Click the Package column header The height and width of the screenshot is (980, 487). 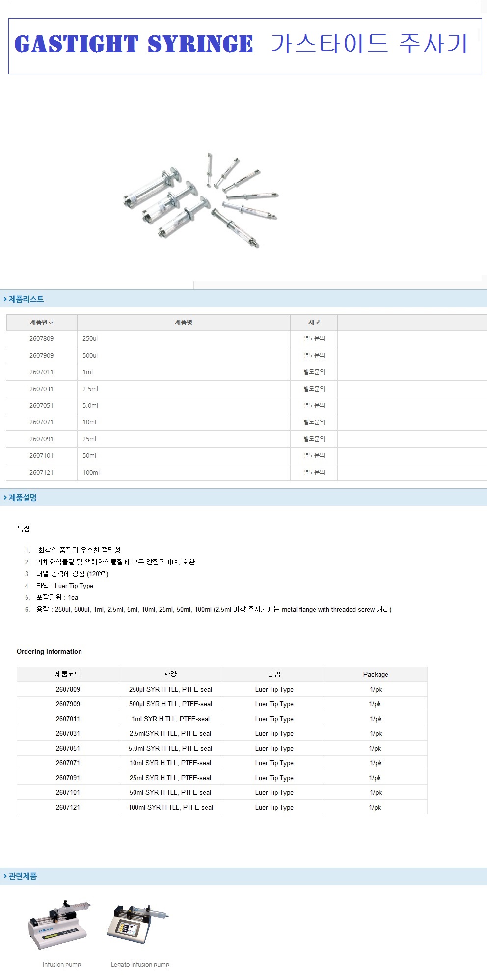tap(376, 674)
